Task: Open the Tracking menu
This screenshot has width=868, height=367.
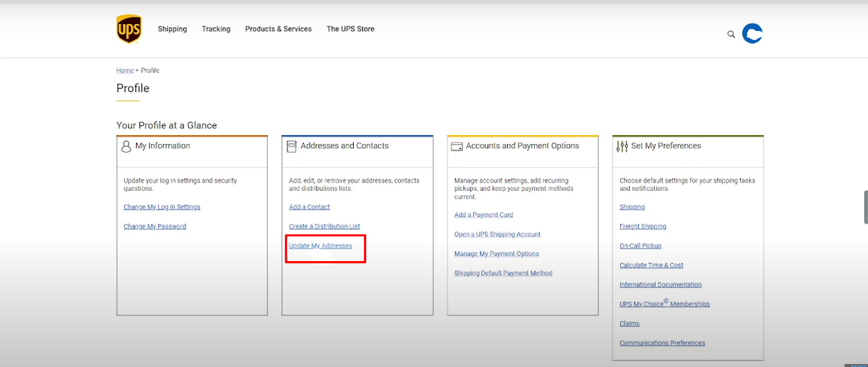Action: 216,29
